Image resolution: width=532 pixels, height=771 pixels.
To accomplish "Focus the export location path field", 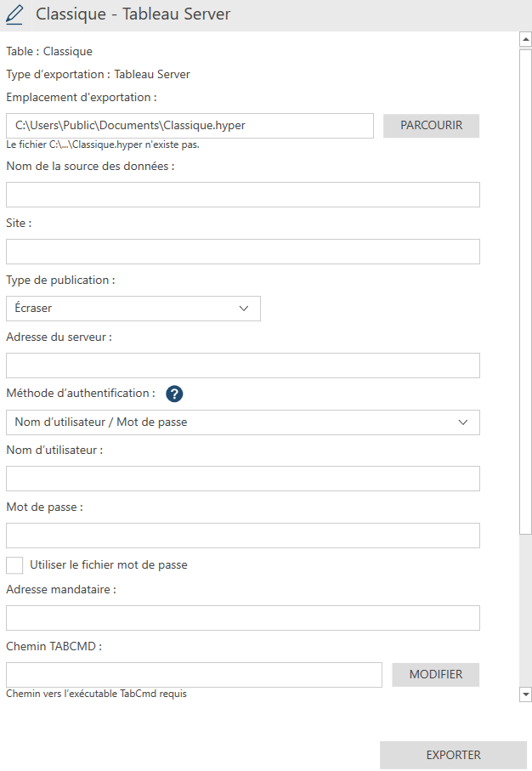I will 190,126.
